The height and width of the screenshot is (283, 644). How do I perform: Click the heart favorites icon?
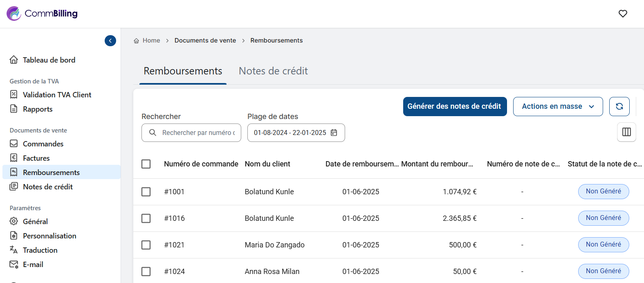pos(623,13)
